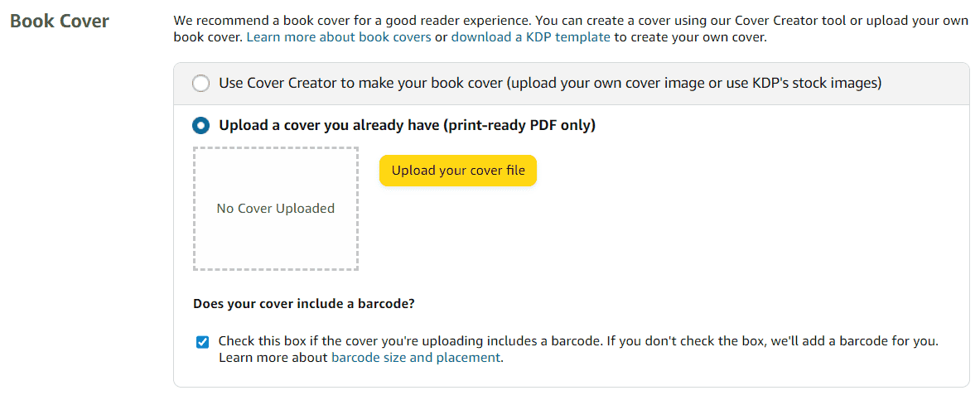Uncheck the cover includes a barcode checkbox
Screen dimensions: 980x400
[202, 342]
